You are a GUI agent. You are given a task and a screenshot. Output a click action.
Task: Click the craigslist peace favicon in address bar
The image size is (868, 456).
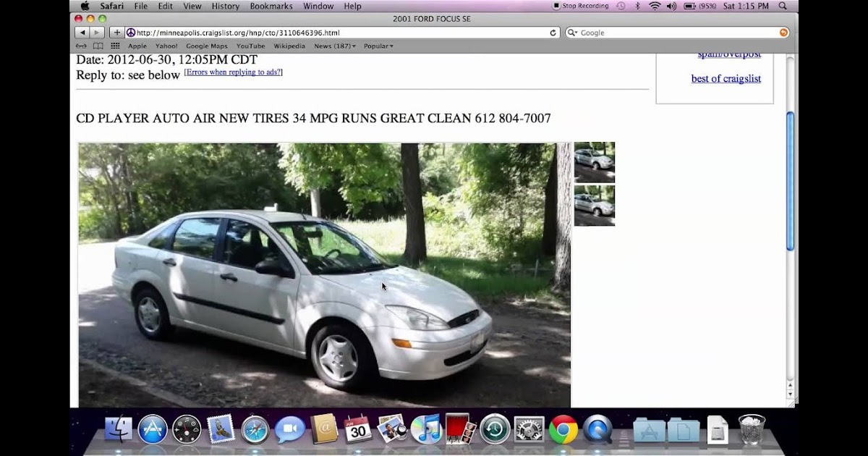coord(131,33)
